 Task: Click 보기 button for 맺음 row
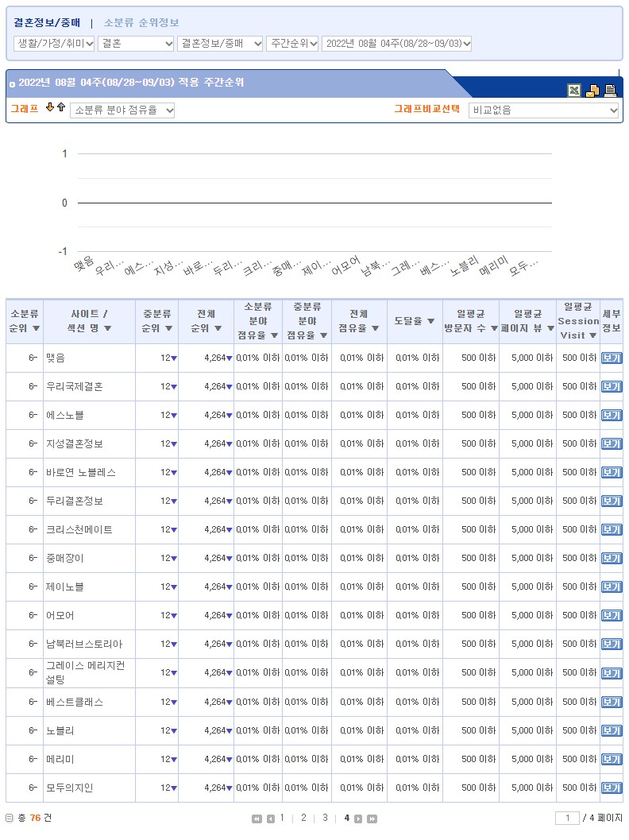(611, 358)
